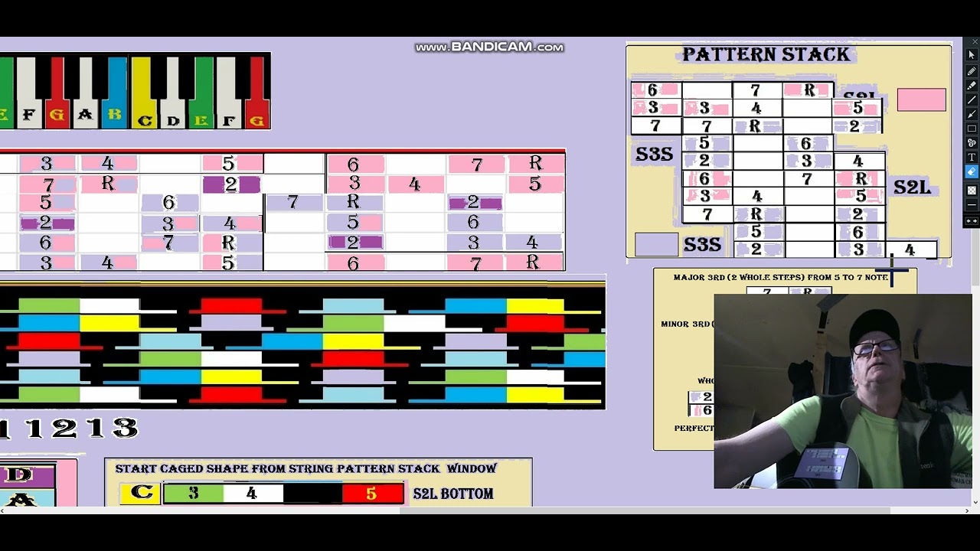Select the text T tool
Screen dimensions: 980x551
tap(972, 157)
